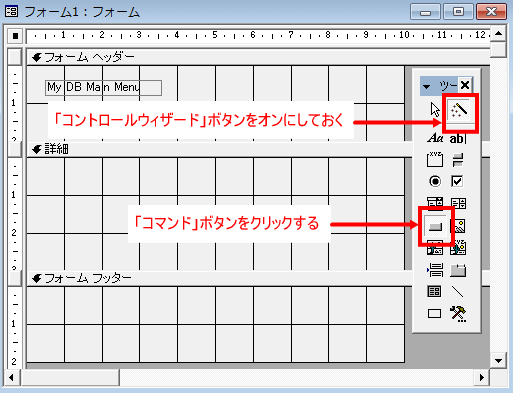Close the フォーム1 window
Viewport: 513px width, 393px height.
[491, 12]
